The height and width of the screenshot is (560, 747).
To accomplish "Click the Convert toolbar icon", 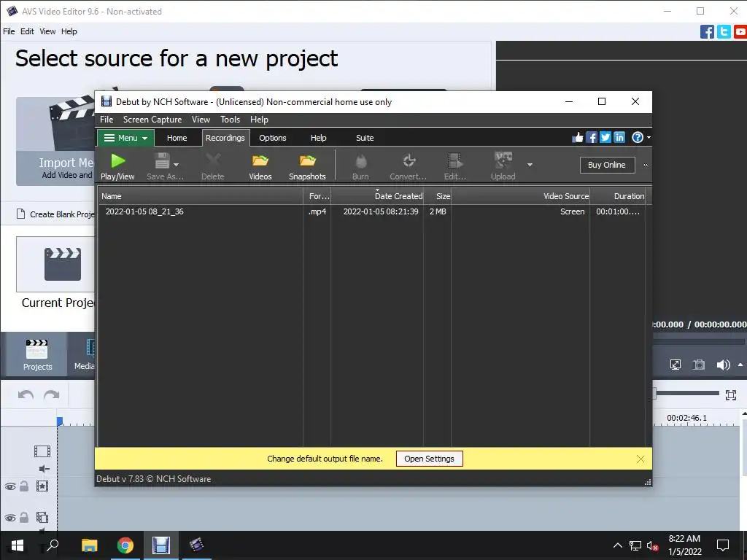I will (409, 166).
